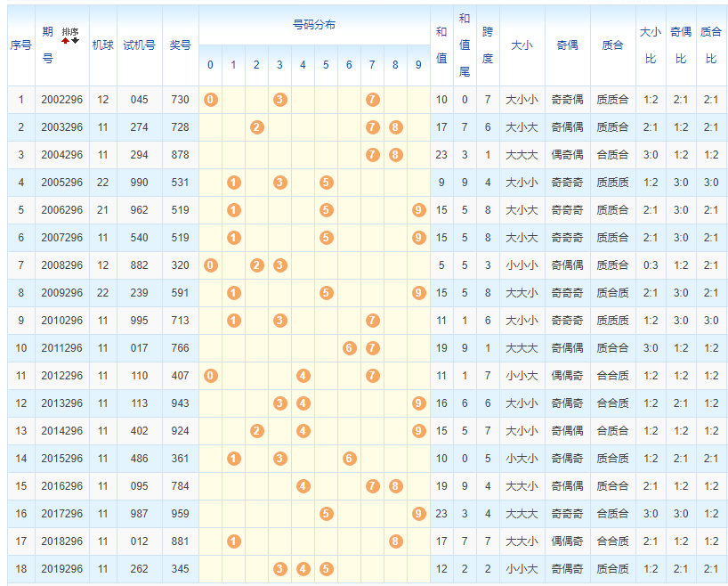Select the 期号 column header
Viewport: 728px width, 586px height.
48,45
